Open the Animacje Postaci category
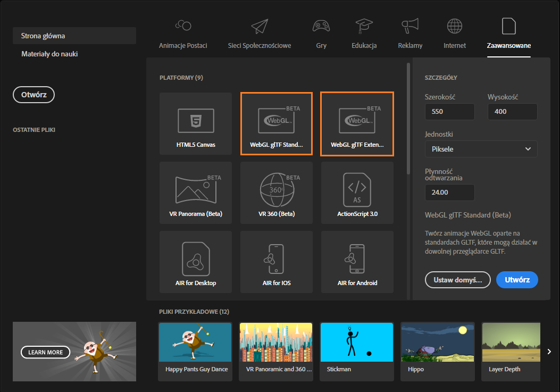Viewport: 560px width, 392px height. pyautogui.click(x=183, y=33)
